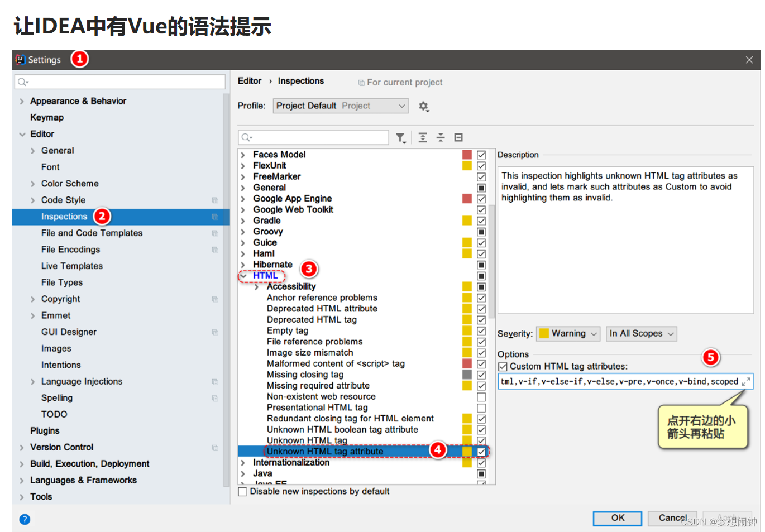Open the In All Scopes dropdown

pos(641,334)
